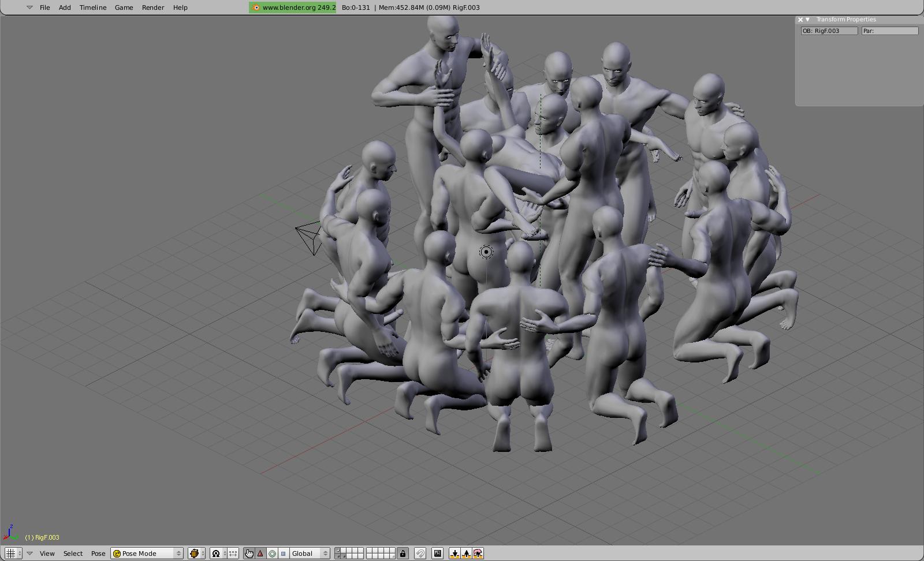The width and height of the screenshot is (924, 561).
Task: Enable the translate manipulator triangle
Action: click(260, 553)
